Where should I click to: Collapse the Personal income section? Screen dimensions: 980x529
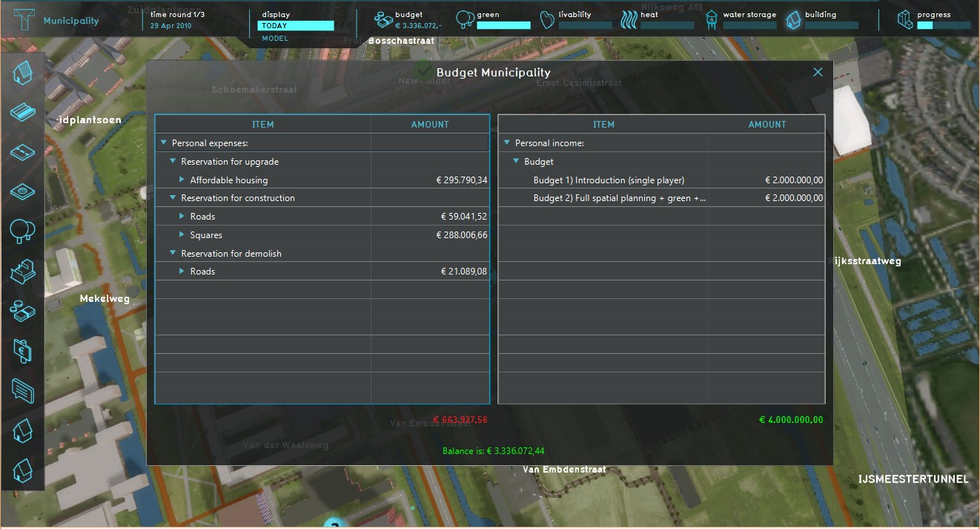coord(507,143)
